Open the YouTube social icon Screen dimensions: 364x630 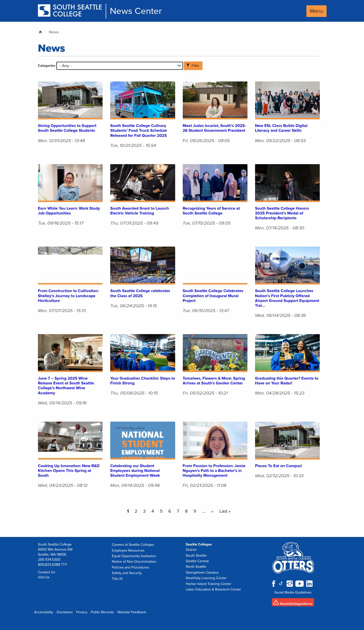click(299, 583)
